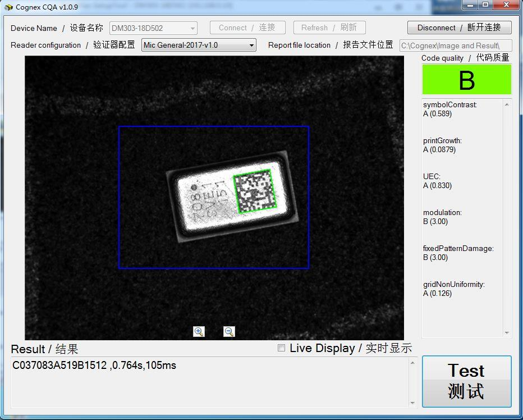Maximize the Cognex CQA window
Screen dimensions: 523x420
click(485, 5)
